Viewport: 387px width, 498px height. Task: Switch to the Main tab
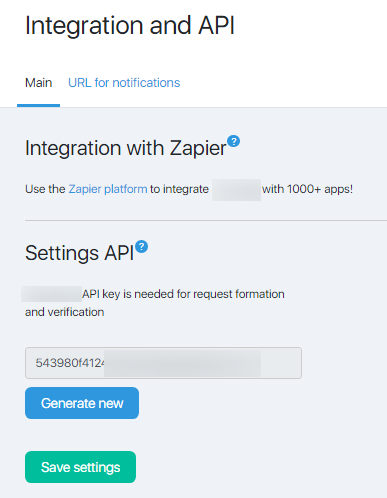coord(39,83)
